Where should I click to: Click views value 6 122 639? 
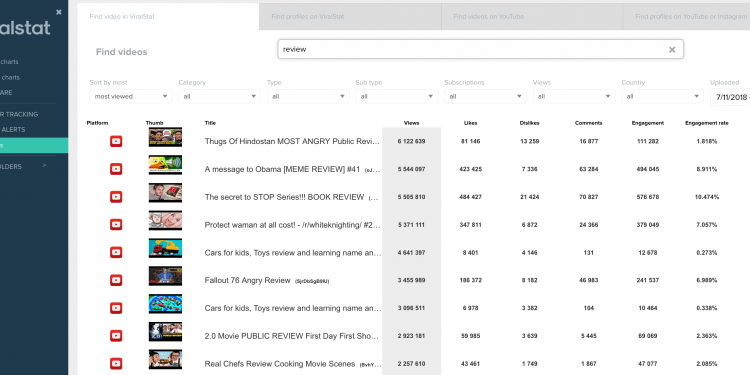tap(411, 142)
